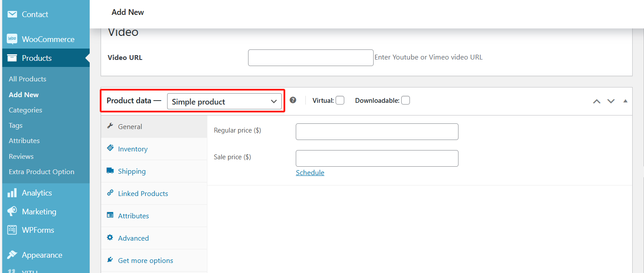Open the Simple product type dropdown
This screenshot has height=273, width=644.
click(224, 101)
